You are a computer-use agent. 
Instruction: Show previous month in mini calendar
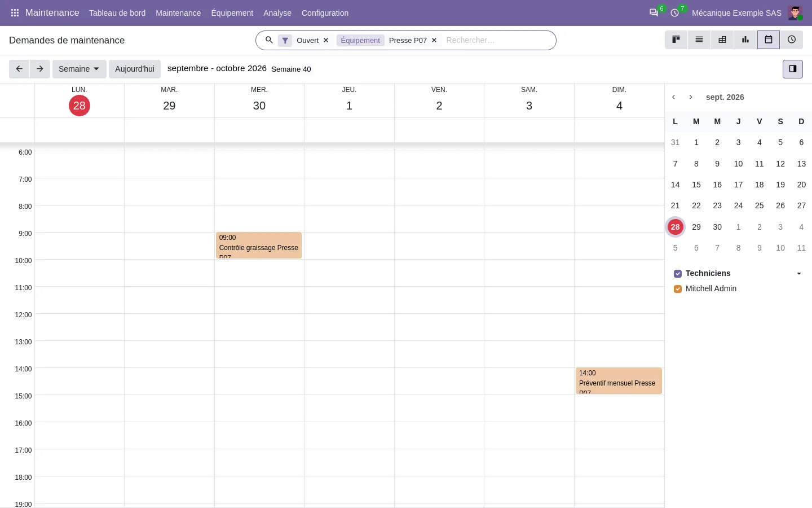tap(674, 97)
